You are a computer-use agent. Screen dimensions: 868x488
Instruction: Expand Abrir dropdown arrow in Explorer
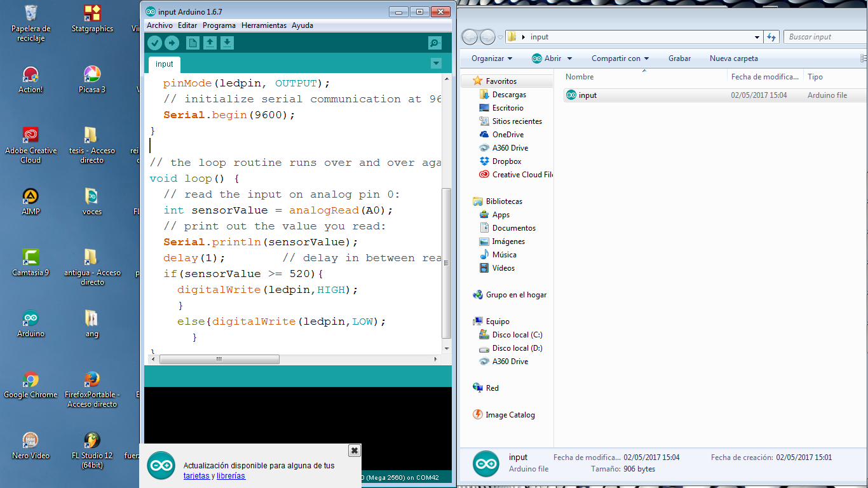(x=569, y=58)
